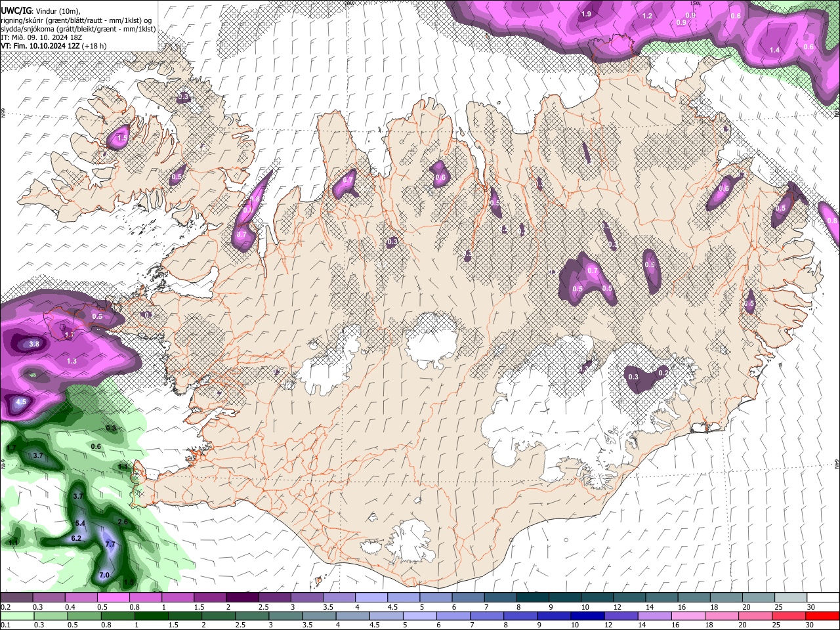Click the '0.2' label in the snow scale
This screenshot has height=630, width=840.
[x=5, y=607]
